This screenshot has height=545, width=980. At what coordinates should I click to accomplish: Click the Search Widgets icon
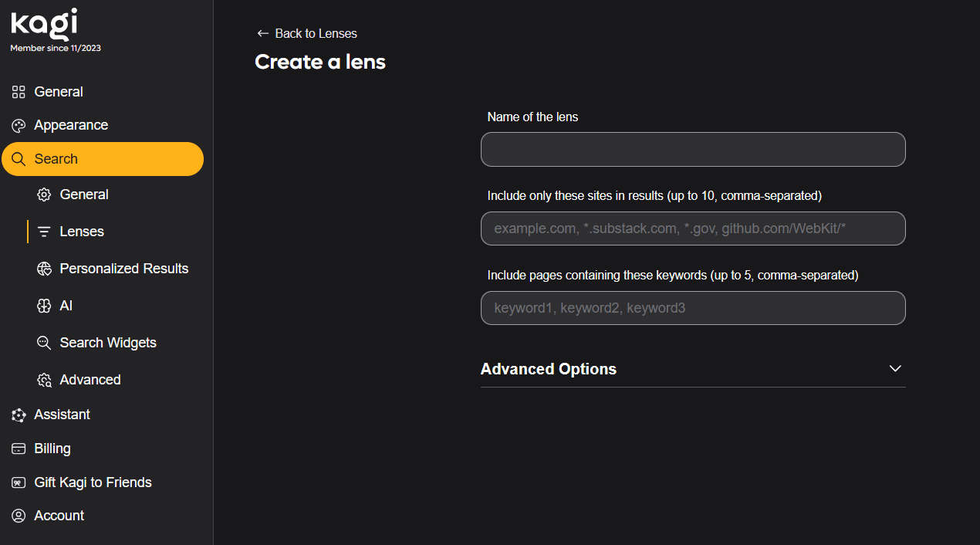44,343
